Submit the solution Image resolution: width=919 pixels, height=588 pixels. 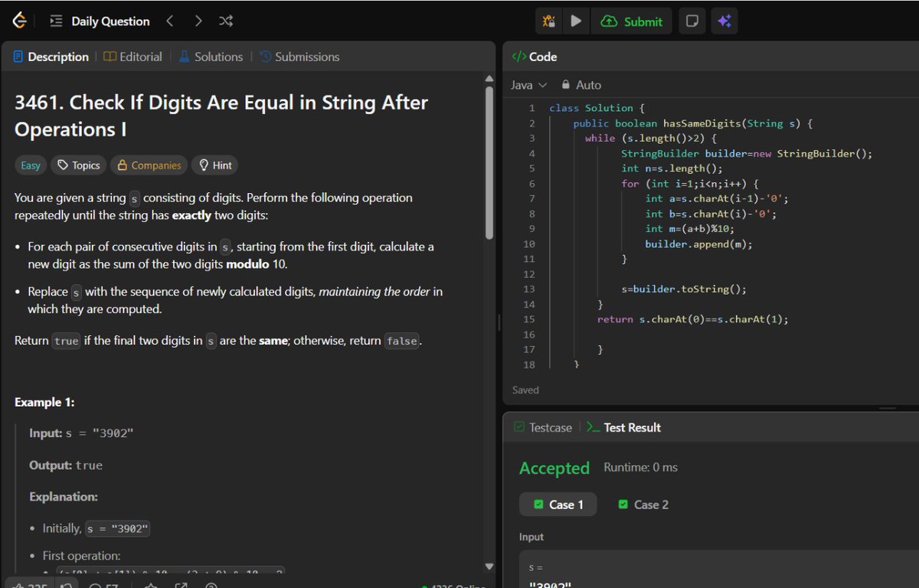pyautogui.click(x=632, y=21)
